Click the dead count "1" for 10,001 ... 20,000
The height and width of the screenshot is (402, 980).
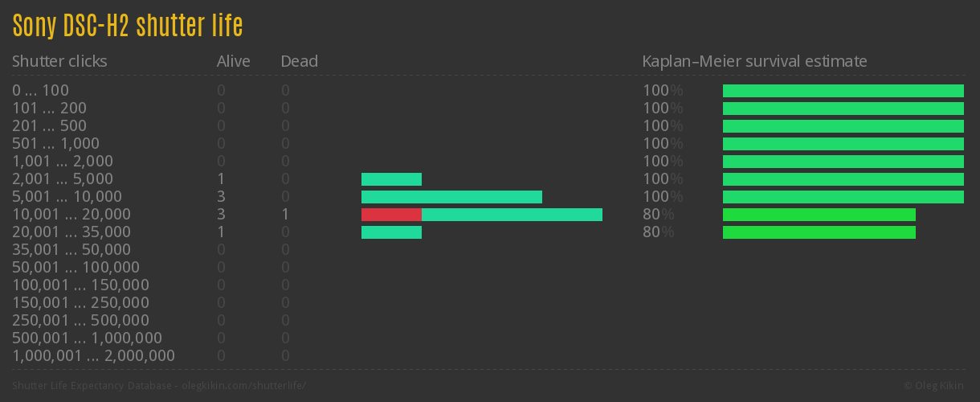(285, 215)
